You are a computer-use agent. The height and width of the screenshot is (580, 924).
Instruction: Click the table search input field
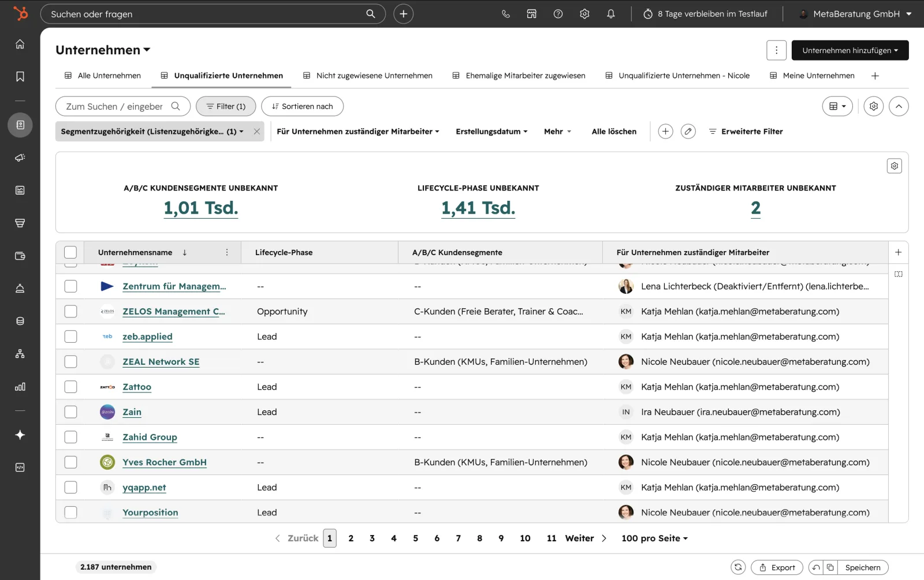coord(123,106)
